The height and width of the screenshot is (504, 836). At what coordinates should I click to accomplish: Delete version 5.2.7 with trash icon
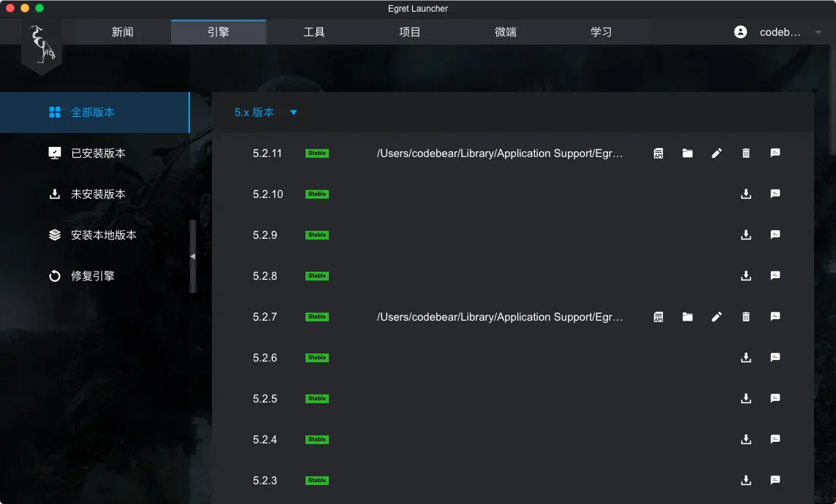(x=746, y=317)
